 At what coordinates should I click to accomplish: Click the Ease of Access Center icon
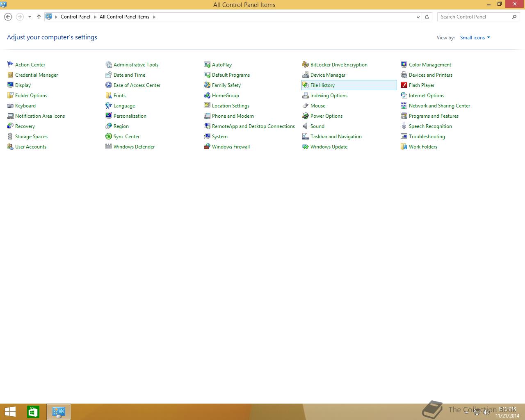(109, 85)
